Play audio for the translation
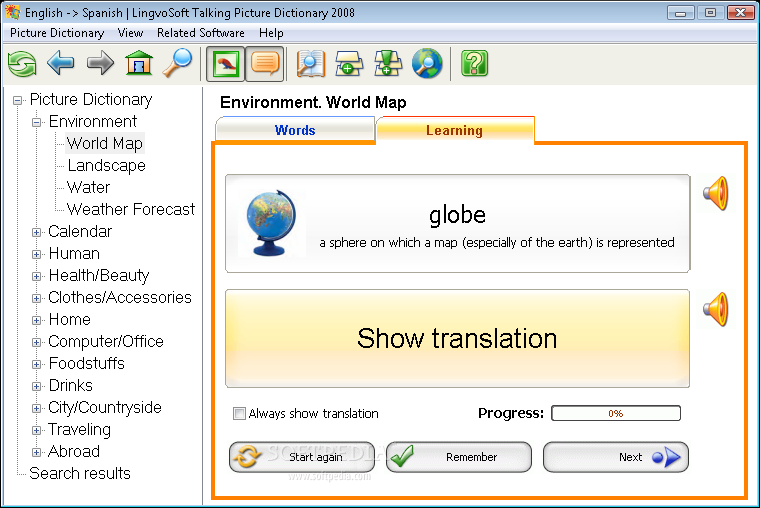This screenshot has width=760, height=508. coord(716,309)
